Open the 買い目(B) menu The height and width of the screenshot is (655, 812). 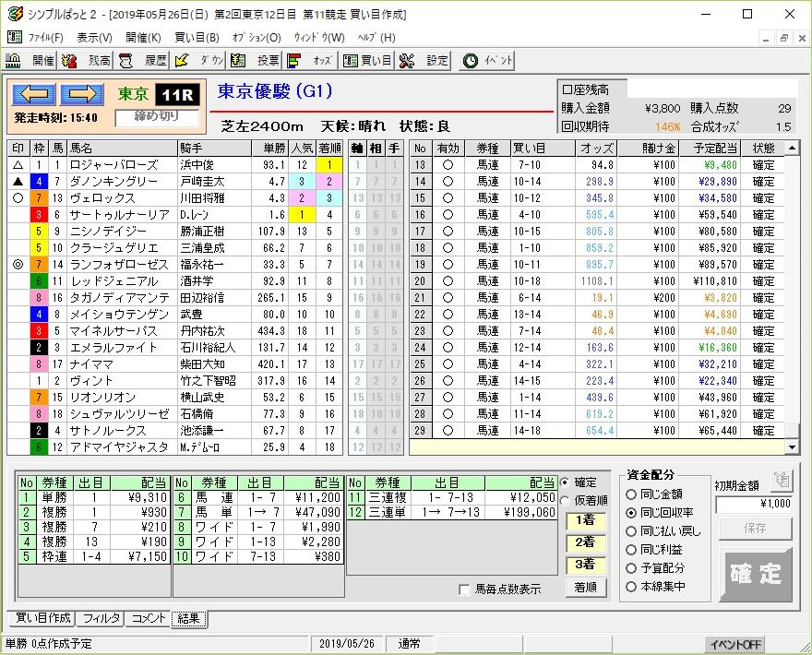pos(197,37)
